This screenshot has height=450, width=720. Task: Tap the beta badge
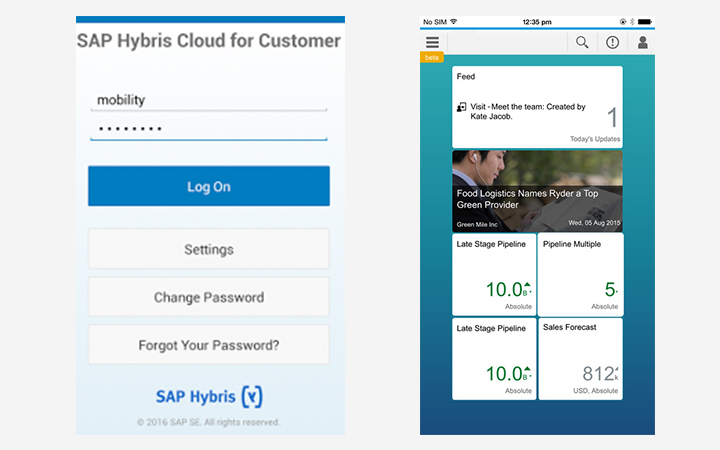tap(432, 57)
